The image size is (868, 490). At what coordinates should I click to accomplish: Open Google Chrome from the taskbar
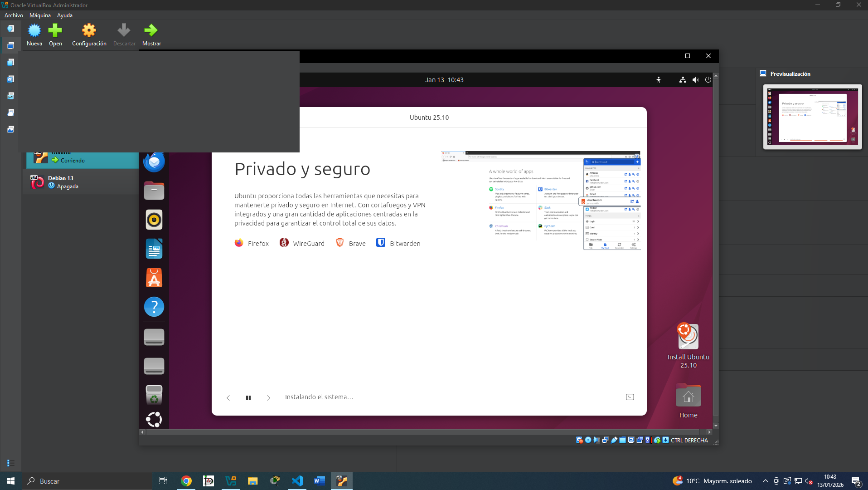pos(186,481)
